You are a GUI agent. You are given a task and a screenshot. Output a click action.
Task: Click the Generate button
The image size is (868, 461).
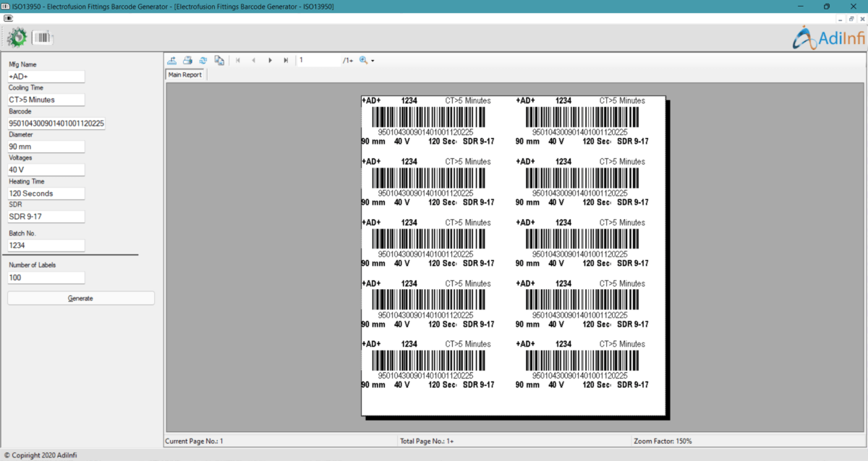[81, 298]
